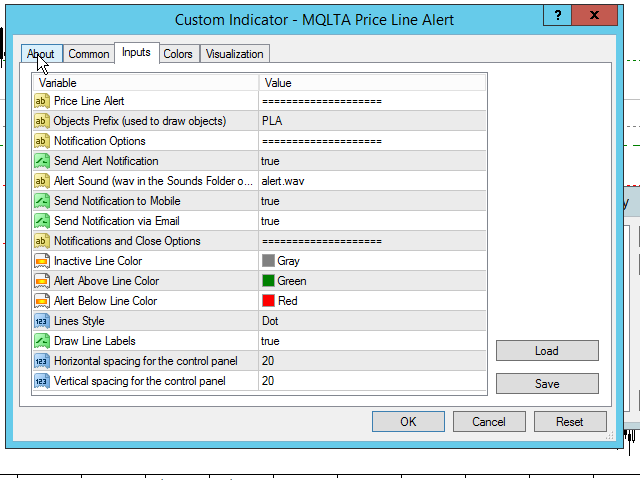Switch to the About tab

41,53
